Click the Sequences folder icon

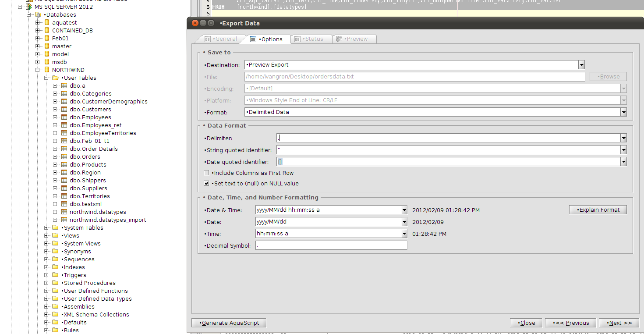click(x=55, y=259)
